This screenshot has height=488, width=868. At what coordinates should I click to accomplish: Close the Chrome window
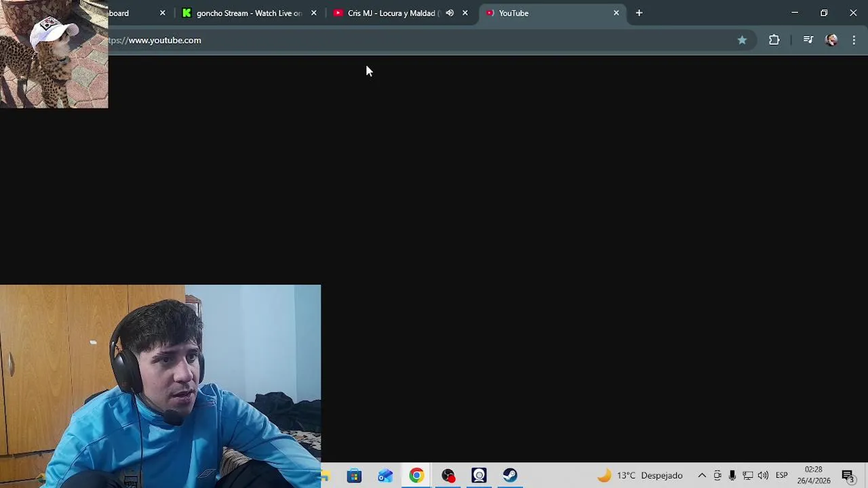(853, 13)
